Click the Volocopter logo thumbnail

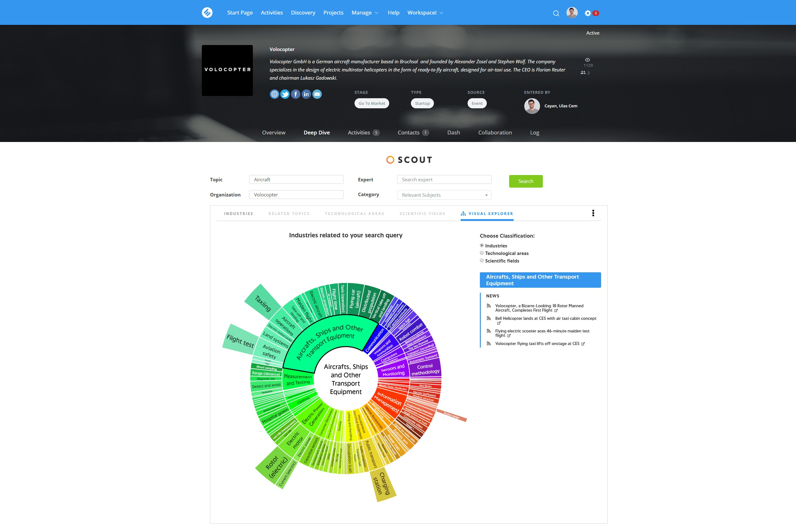tap(227, 70)
